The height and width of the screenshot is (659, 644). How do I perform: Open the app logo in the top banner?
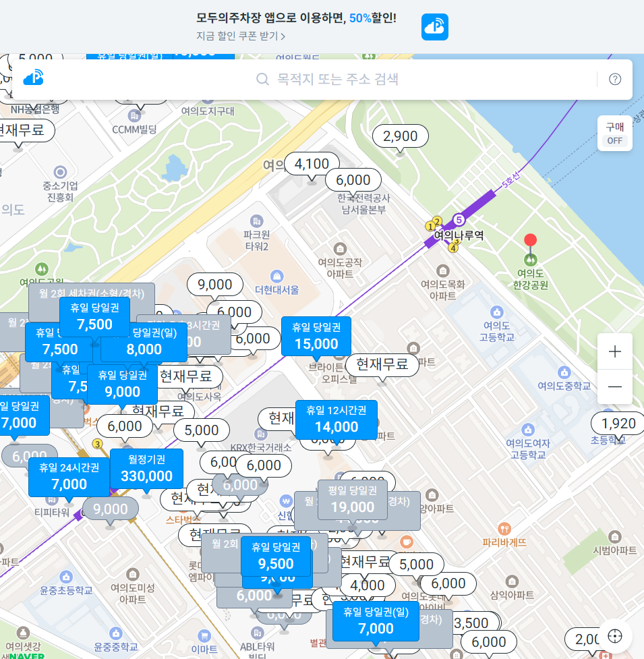click(435, 27)
